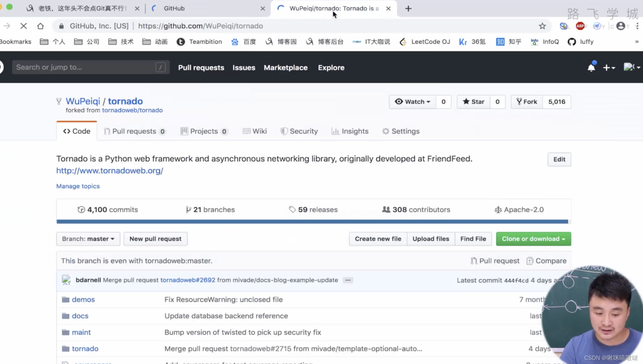Go to the browser home page icon
This screenshot has height=364, width=643.
(40, 26)
